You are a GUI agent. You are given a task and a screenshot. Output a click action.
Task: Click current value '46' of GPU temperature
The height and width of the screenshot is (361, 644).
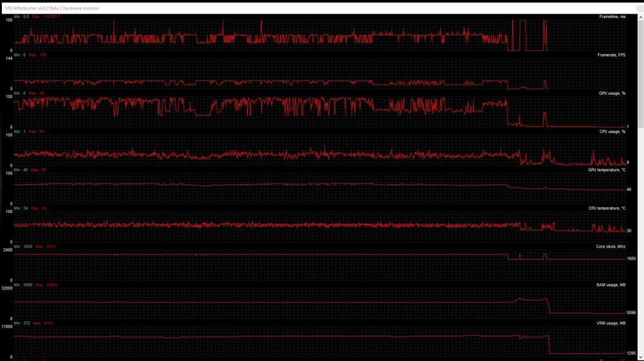click(x=629, y=190)
